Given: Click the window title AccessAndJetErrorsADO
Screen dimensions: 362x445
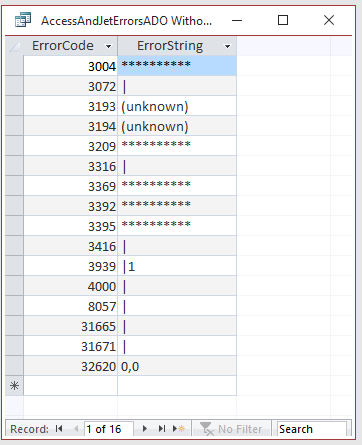Looking at the screenshot, I should [126, 21].
